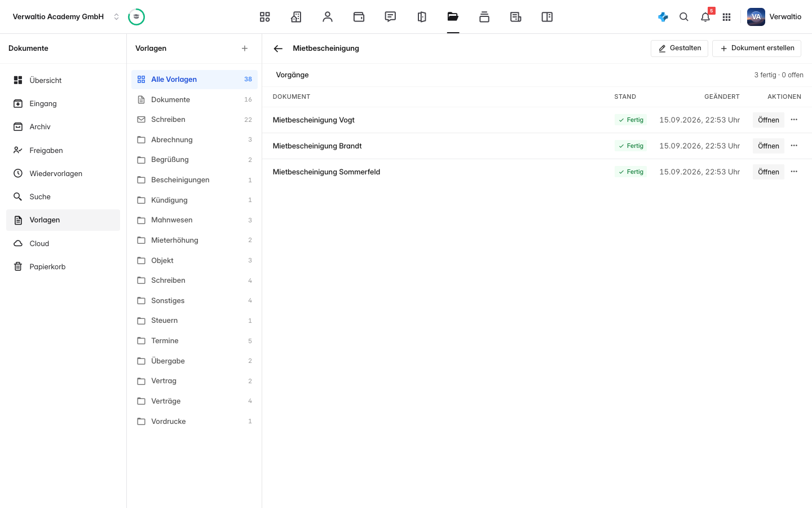This screenshot has height=508, width=812.
Task: Open the newspaper-style icon in top navigation
Action: [x=515, y=17]
